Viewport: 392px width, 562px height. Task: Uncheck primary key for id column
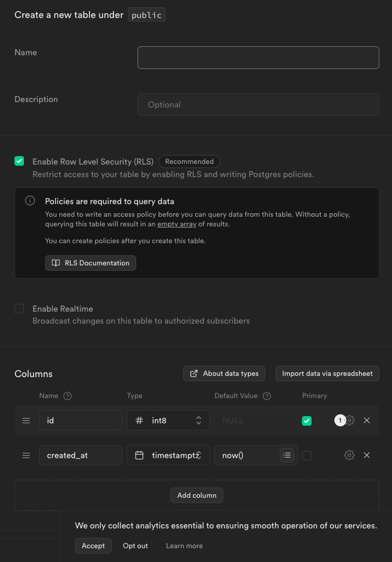(307, 421)
